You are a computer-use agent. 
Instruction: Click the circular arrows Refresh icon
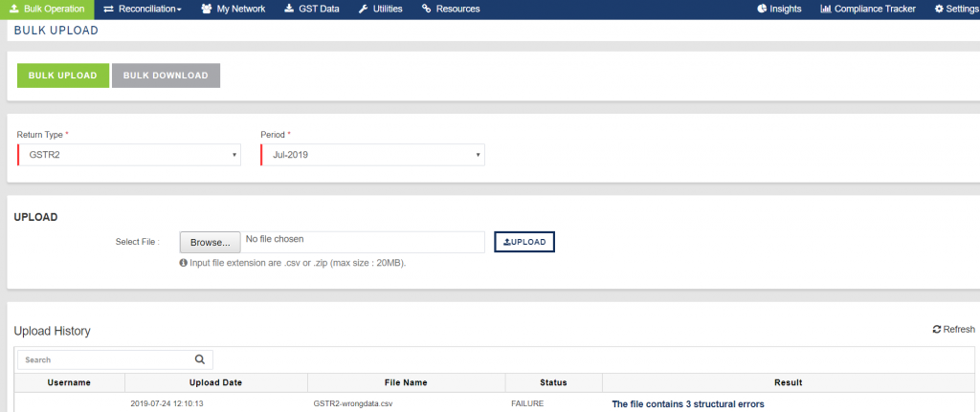pyautogui.click(x=936, y=330)
